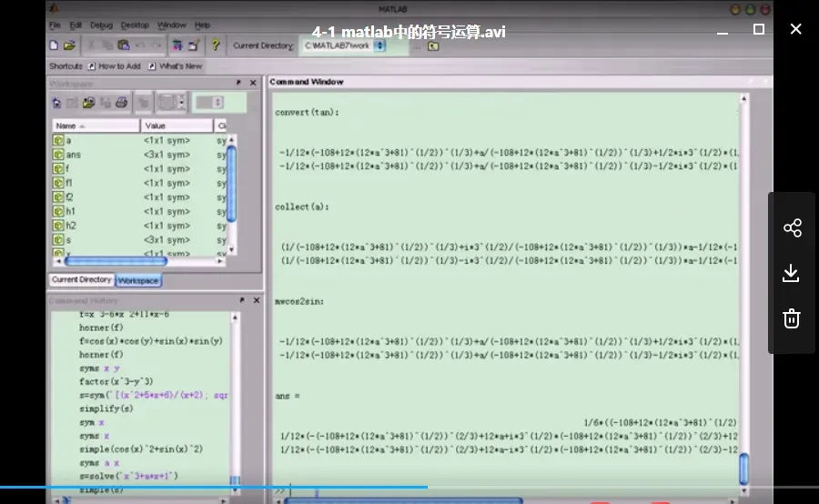Screen dimensions: 819x504
Task: Delete video using trash icon
Action: 792,318
